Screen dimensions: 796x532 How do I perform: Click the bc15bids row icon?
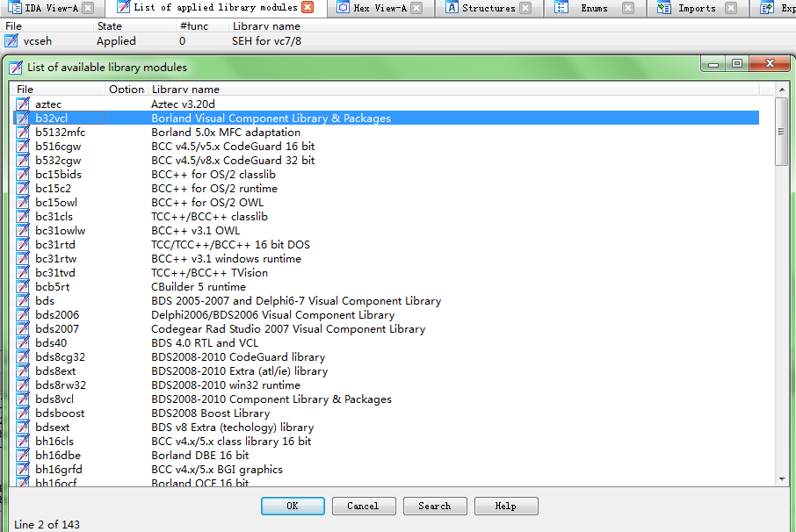pos(22,175)
